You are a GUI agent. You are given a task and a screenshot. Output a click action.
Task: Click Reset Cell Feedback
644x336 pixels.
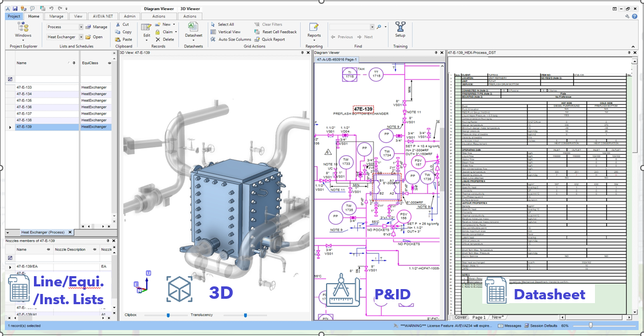(275, 32)
